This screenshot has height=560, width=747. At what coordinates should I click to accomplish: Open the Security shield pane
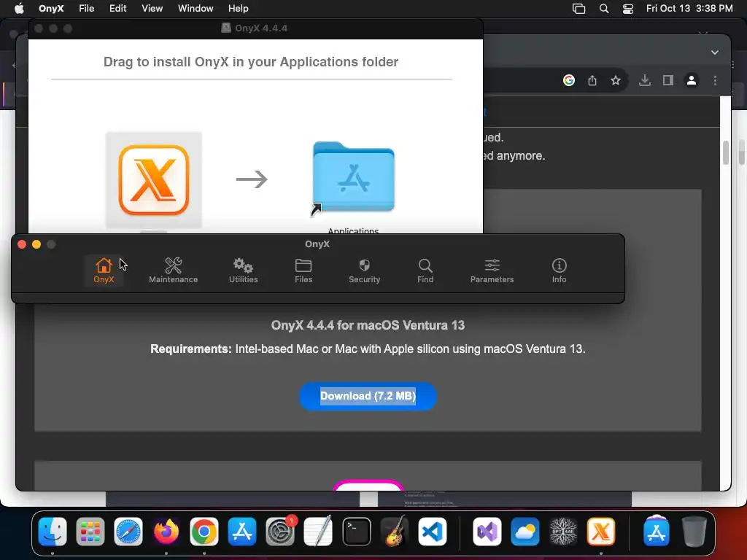point(365,271)
